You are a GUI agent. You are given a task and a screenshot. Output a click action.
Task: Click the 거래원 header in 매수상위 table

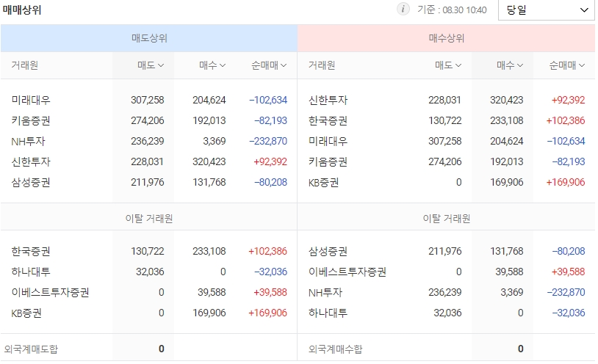tap(322, 65)
